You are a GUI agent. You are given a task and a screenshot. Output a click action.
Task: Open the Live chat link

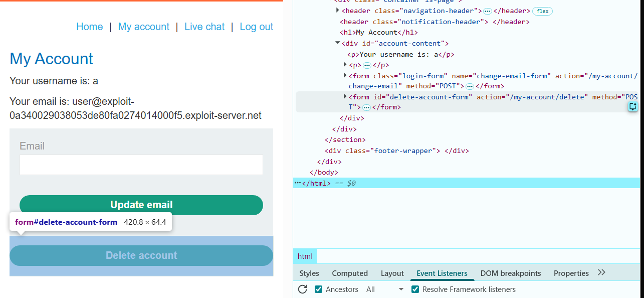(204, 27)
